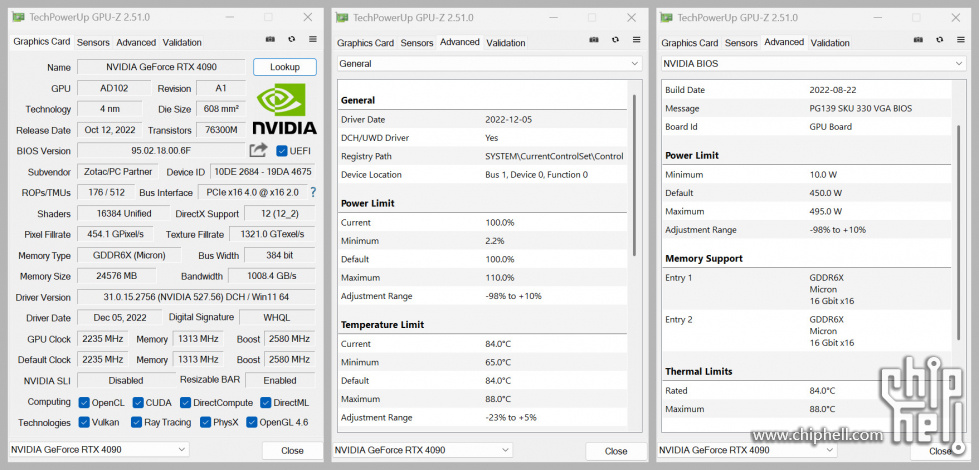Switch to Advanced tab in left window
This screenshot has width=979, height=470.
tap(136, 42)
